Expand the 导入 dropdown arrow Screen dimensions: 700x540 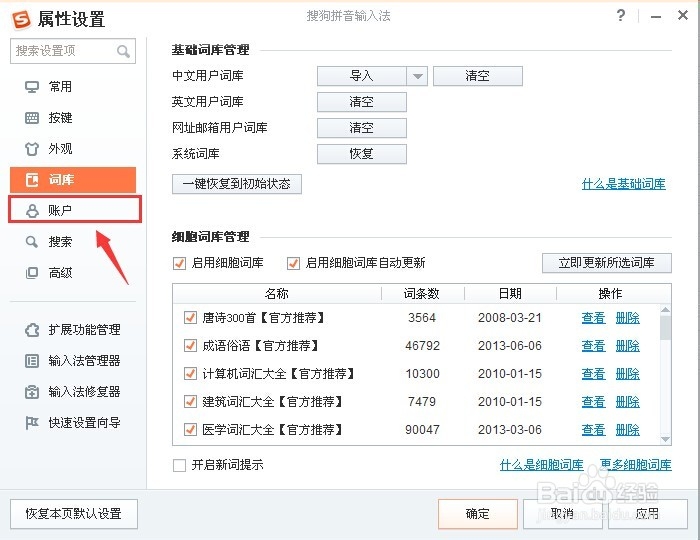tap(418, 76)
